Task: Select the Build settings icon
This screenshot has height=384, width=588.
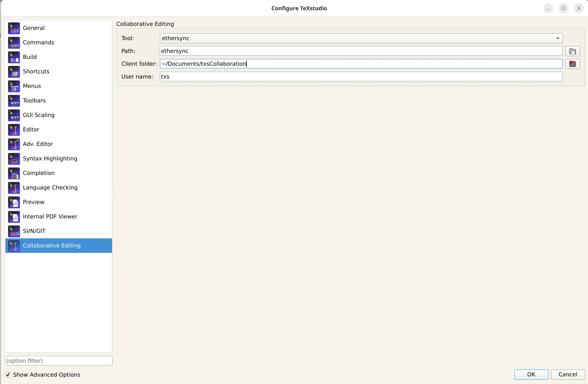Action: click(14, 57)
